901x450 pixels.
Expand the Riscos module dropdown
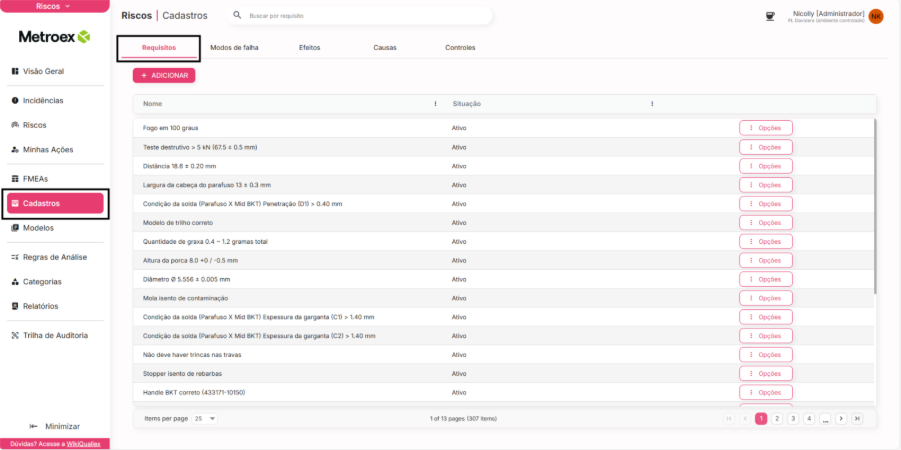54,6
